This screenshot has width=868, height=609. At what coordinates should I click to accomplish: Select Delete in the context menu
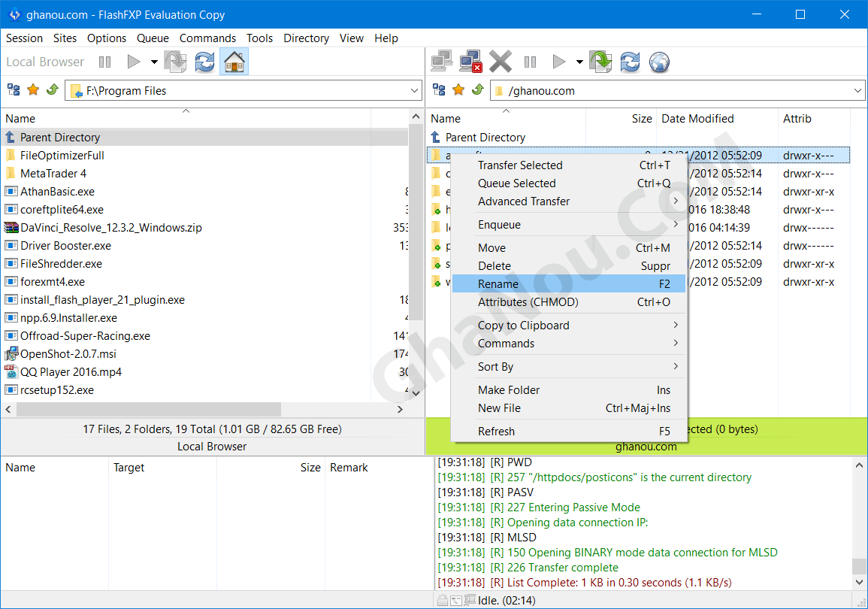pos(568,266)
